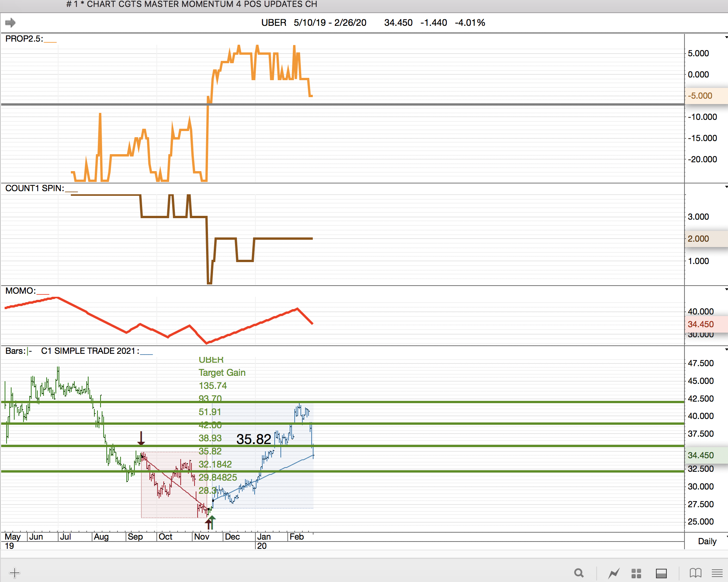This screenshot has height=582, width=728.
Task: Click the green Target Gain text on chart
Action: tap(222, 373)
